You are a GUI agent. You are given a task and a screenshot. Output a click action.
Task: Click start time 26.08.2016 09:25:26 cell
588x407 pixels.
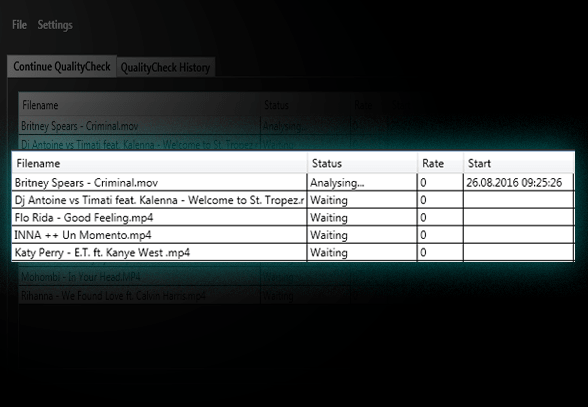click(x=518, y=183)
